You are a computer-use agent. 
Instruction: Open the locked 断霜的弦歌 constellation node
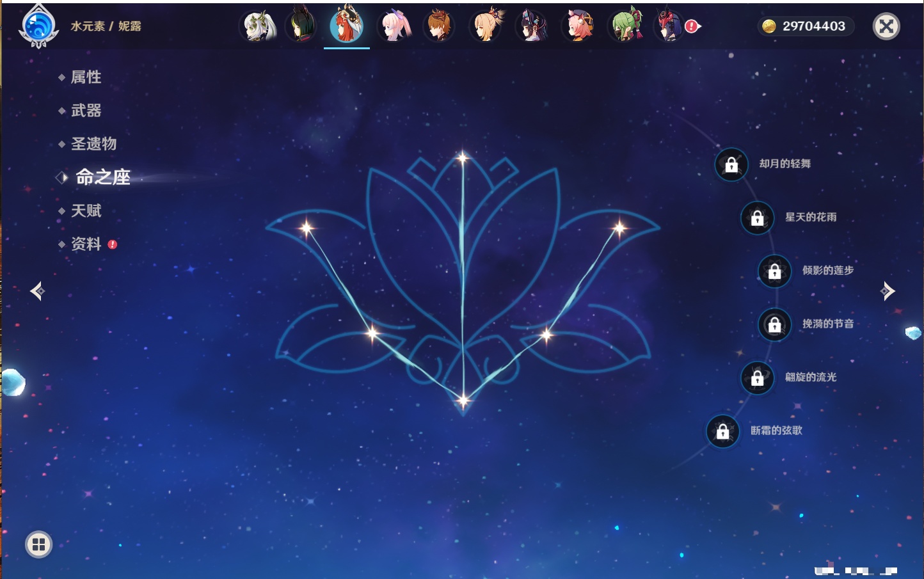click(723, 431)
